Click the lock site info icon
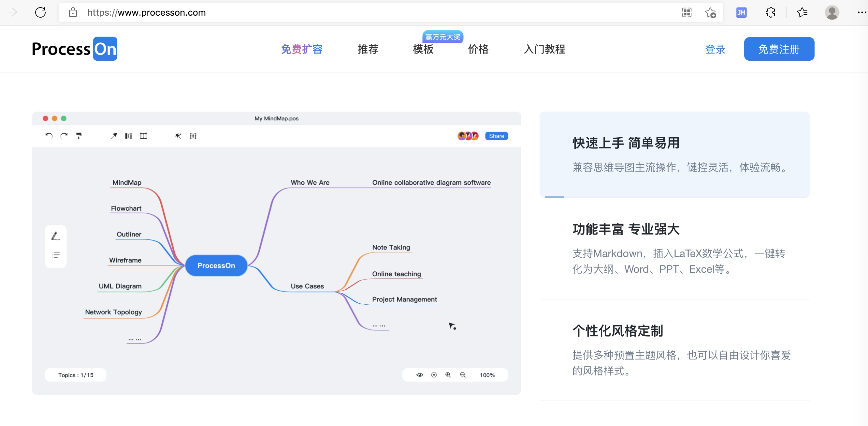The height and width of the screenshot is (426, 868). tap(73, 12)
